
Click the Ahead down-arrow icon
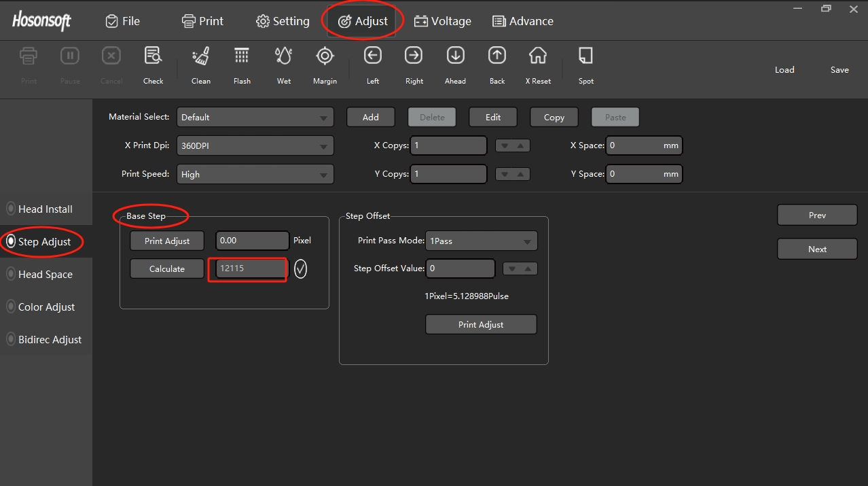(x=455, y=56)
